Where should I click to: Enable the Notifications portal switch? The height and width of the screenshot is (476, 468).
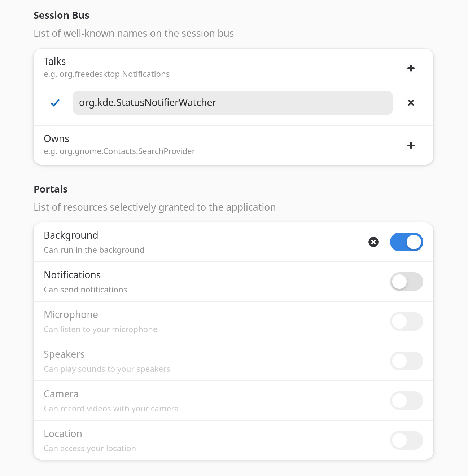click(x=406, y=282)
